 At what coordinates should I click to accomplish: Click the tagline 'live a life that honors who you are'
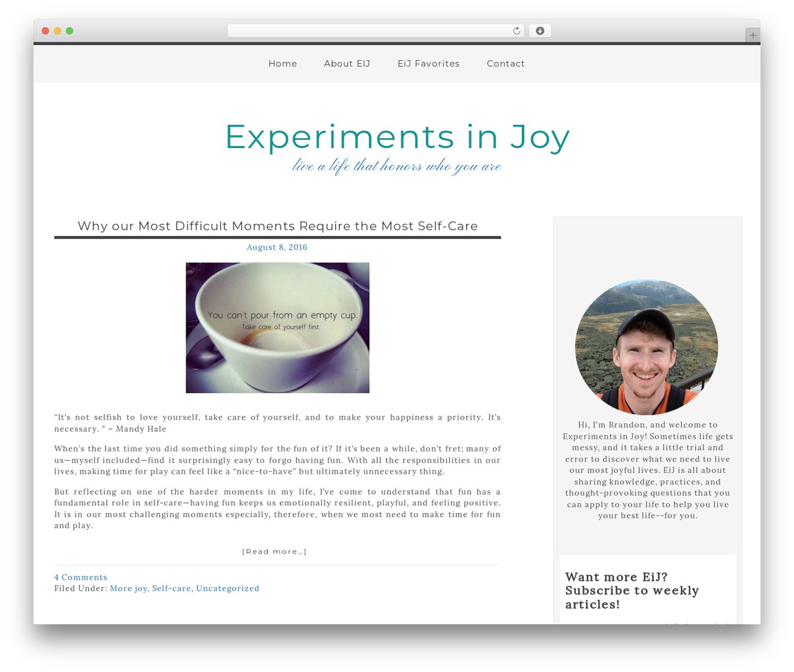pos(397,166)
